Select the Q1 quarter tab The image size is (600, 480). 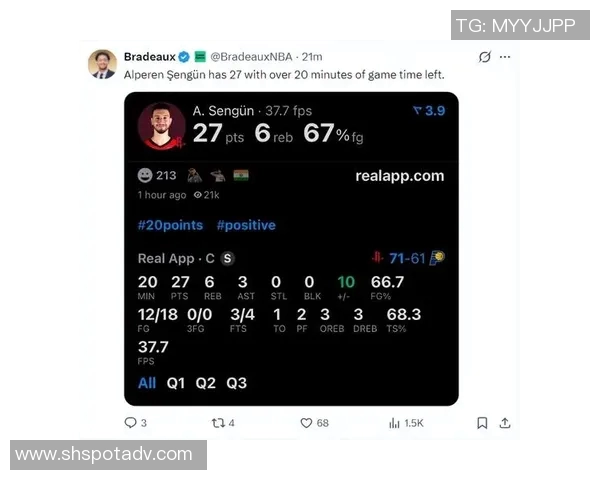coord(176,383)
